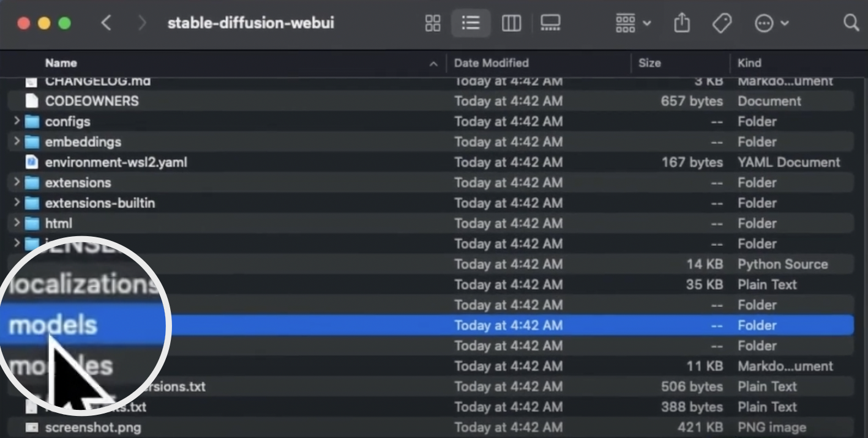Open the Group By dropdown
This screenshot has width=868, height=438.
tap(632, 24)
